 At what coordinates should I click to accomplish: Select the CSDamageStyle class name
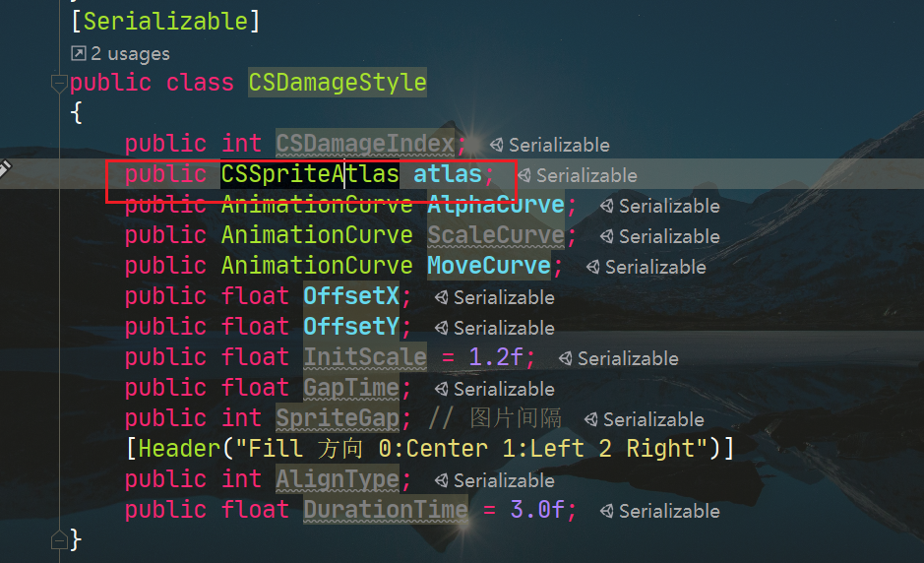(x=338, y=82)
